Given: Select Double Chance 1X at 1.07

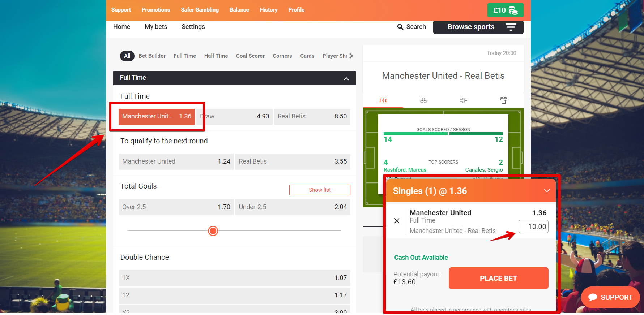Looking at the screenshot, I should [234, 278].
